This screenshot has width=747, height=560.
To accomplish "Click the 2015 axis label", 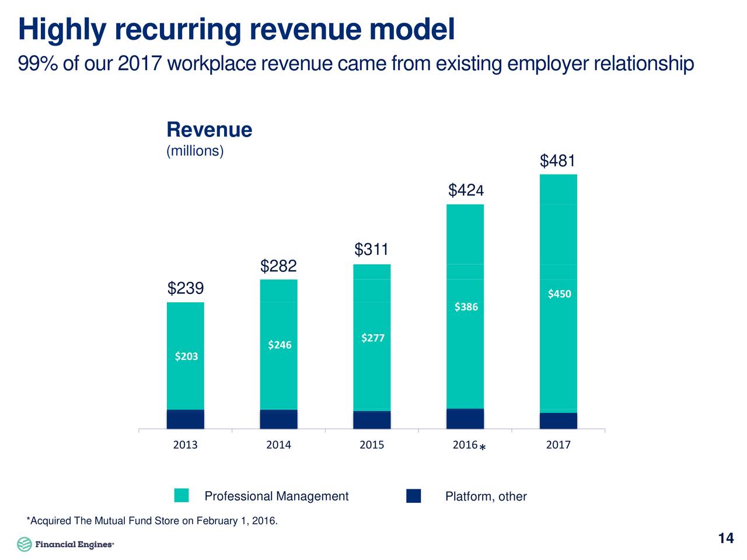I will 372,445.
